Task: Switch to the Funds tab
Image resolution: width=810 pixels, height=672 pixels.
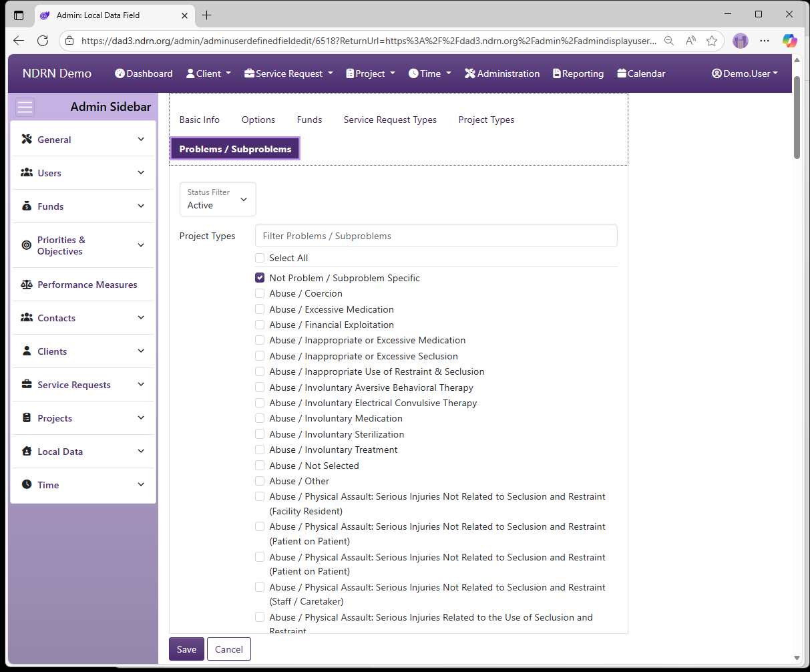Action: tap(310, 120)
